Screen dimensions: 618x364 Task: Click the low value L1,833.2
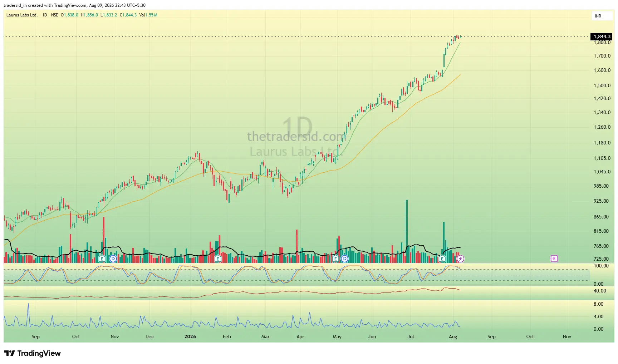pyautogui.click(x=109, y=15)
